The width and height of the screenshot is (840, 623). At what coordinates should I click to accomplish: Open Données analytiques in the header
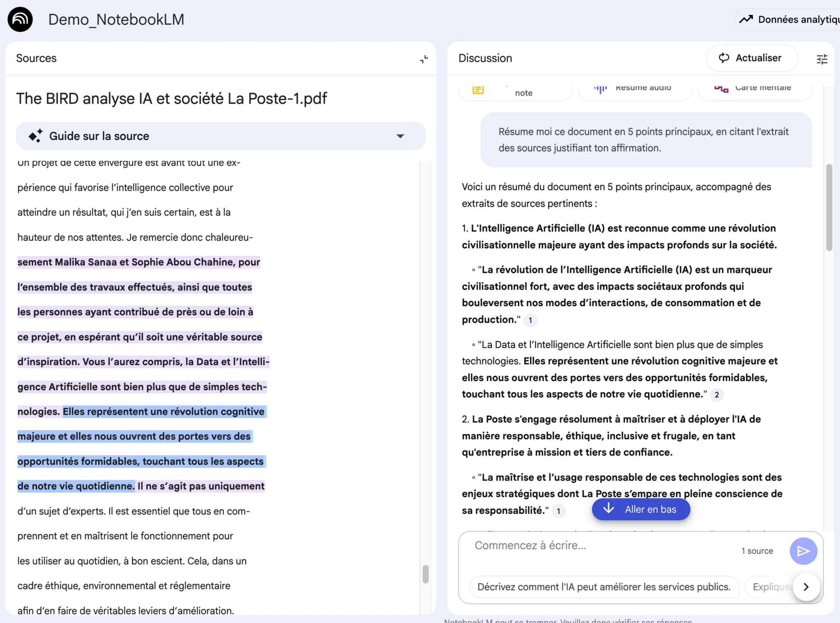(x=788, y=19)
